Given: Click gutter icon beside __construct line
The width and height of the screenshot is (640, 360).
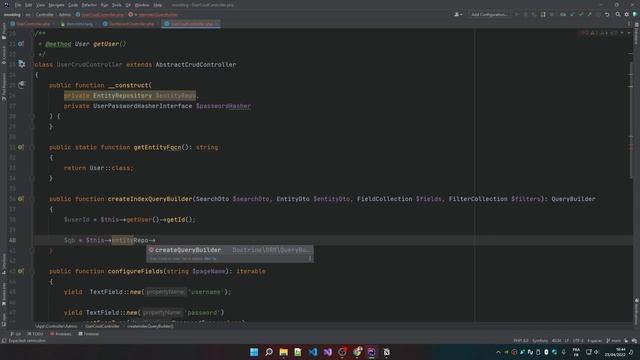Looking at the screenshot, I should pyautogui.click(x=22, y=85).
